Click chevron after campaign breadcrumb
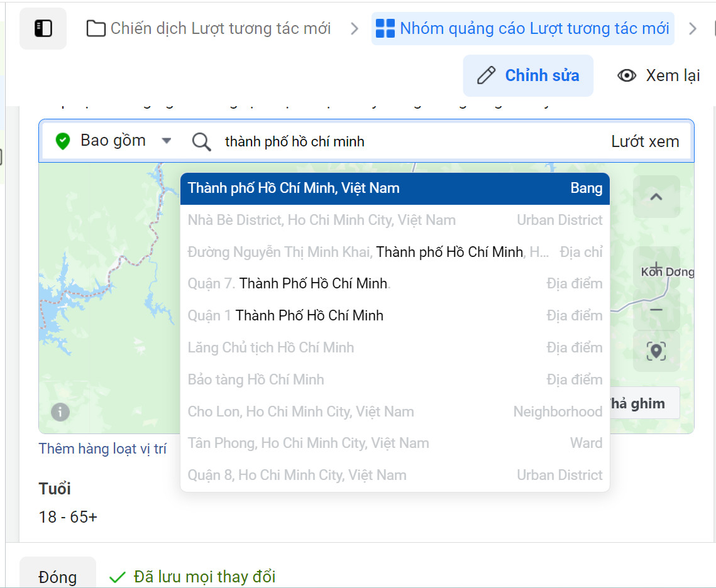Viewport: 716px width, 588px height. point(355,29)
